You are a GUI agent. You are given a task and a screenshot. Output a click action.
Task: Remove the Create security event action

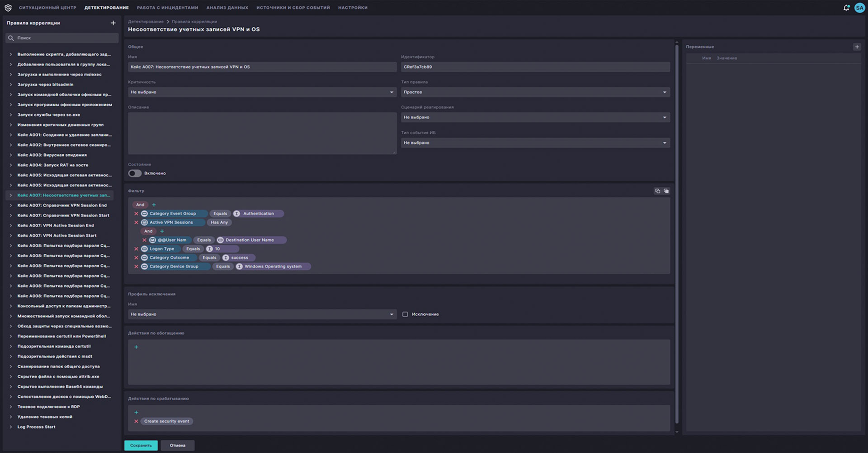tap(136, 421)
